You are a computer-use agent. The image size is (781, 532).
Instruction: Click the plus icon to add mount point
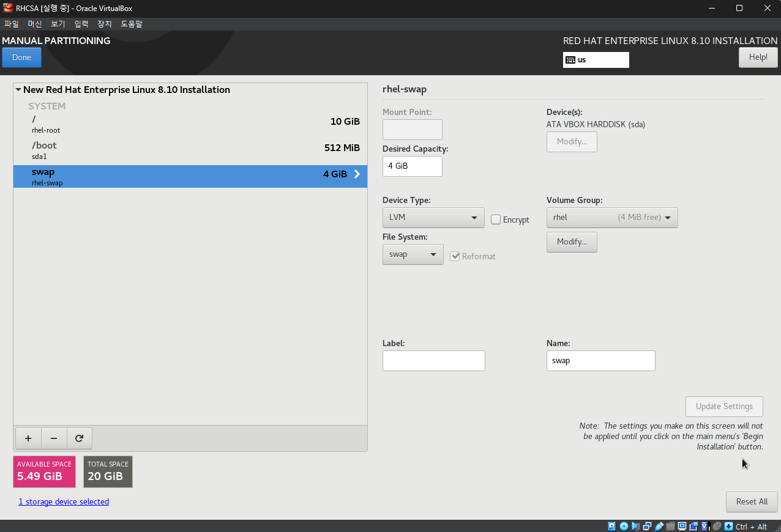click(28, 438)
